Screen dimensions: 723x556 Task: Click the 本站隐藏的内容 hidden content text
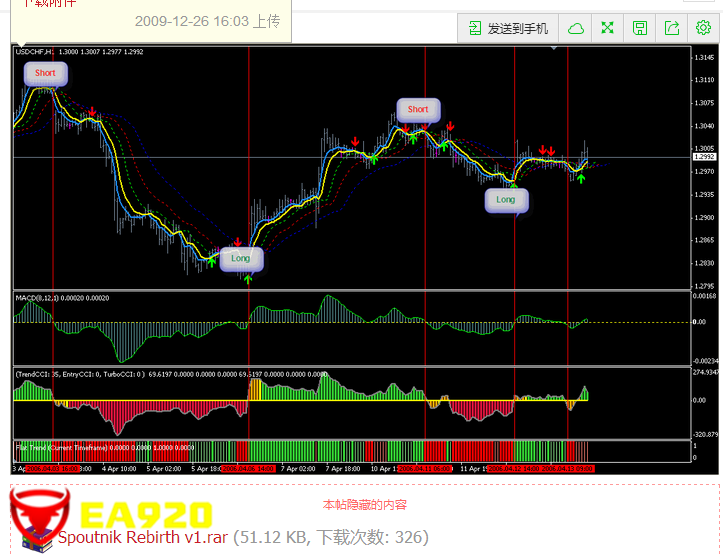[x=365, y=505]
